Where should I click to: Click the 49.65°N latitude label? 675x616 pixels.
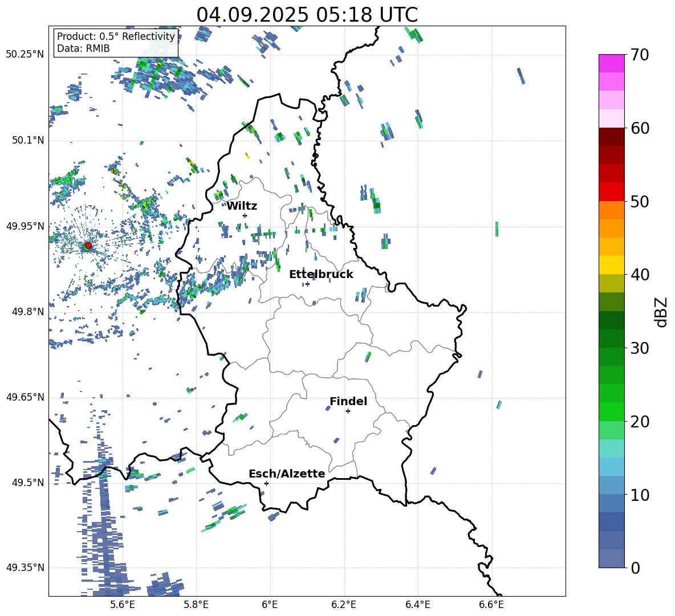pyautogui.click(x=25, y=397)
